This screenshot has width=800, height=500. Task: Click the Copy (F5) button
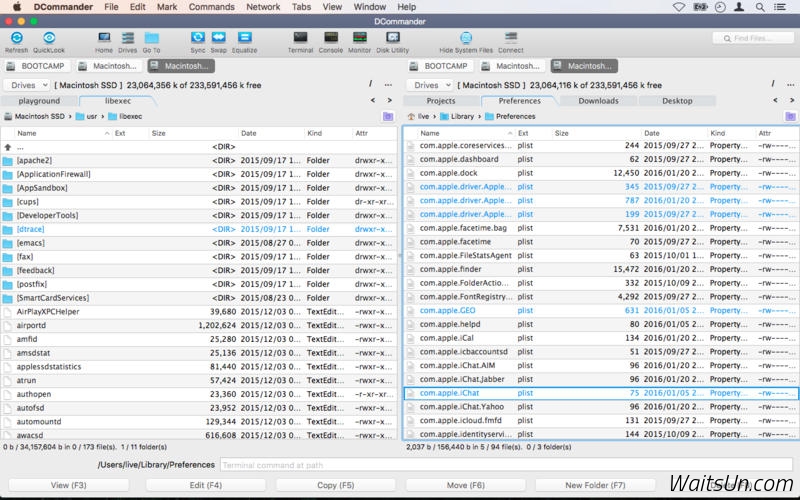tap(335, 485)
